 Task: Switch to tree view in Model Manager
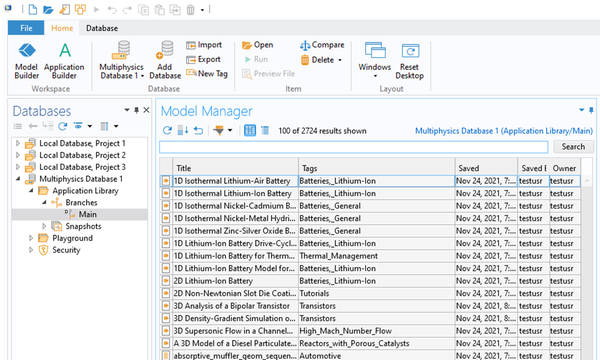[265, 130]
